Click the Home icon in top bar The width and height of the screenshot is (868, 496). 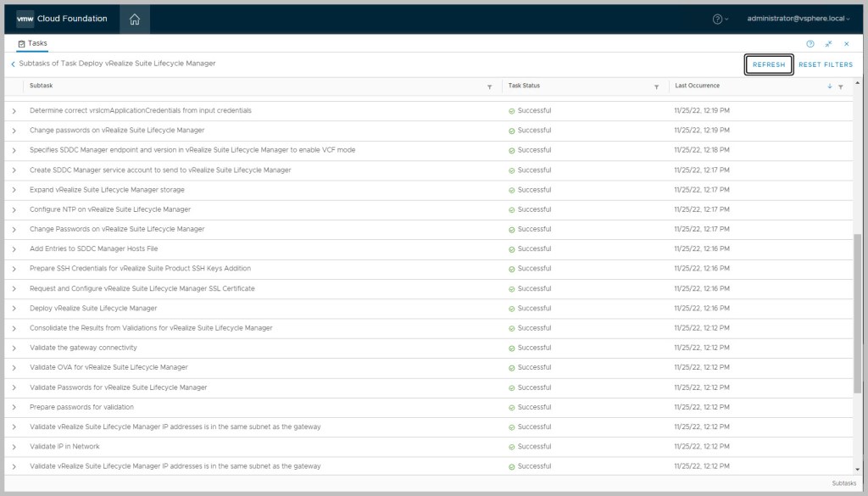(x=134, y=19)
